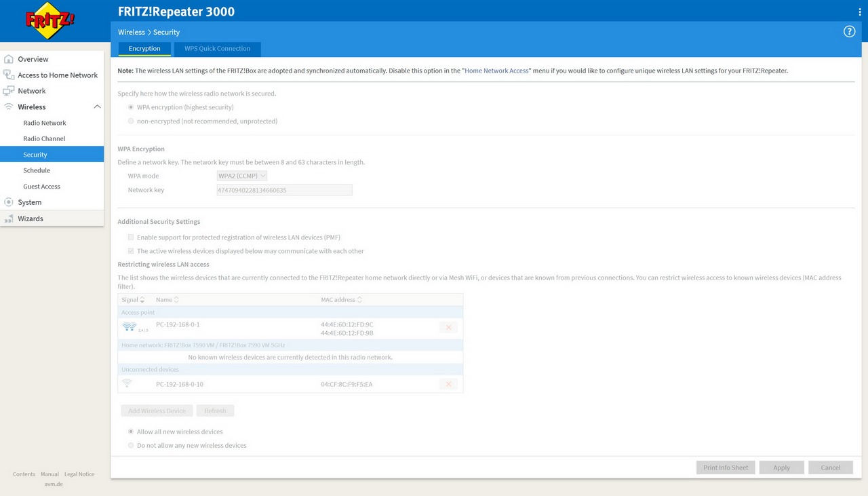
Task: Open the three-dot menu in header
Action: click(x=860, y=12)
